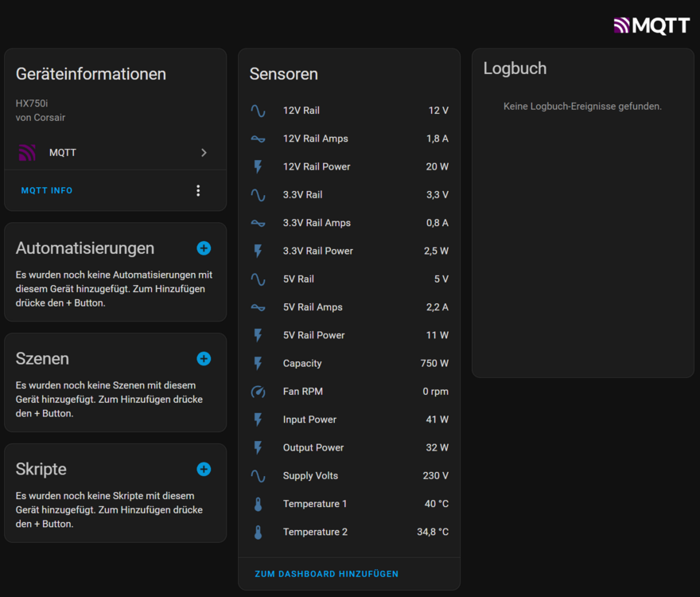Open the 5V Rail Power sensor entry

click(349, 335)
